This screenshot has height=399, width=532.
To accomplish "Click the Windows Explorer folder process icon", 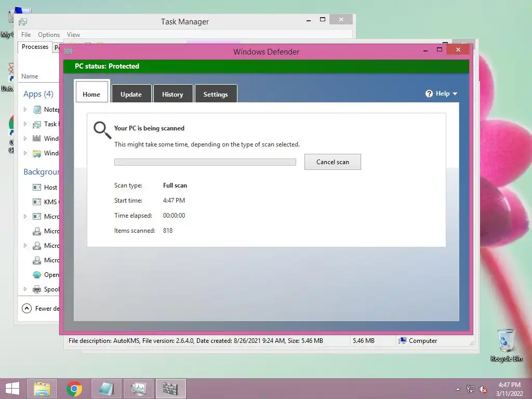I will click(x=37, y=153).
